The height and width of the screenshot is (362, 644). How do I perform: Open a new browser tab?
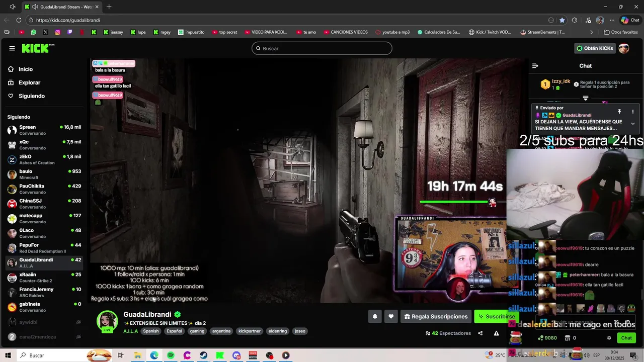pyautogui.click(x=109, y=7)
